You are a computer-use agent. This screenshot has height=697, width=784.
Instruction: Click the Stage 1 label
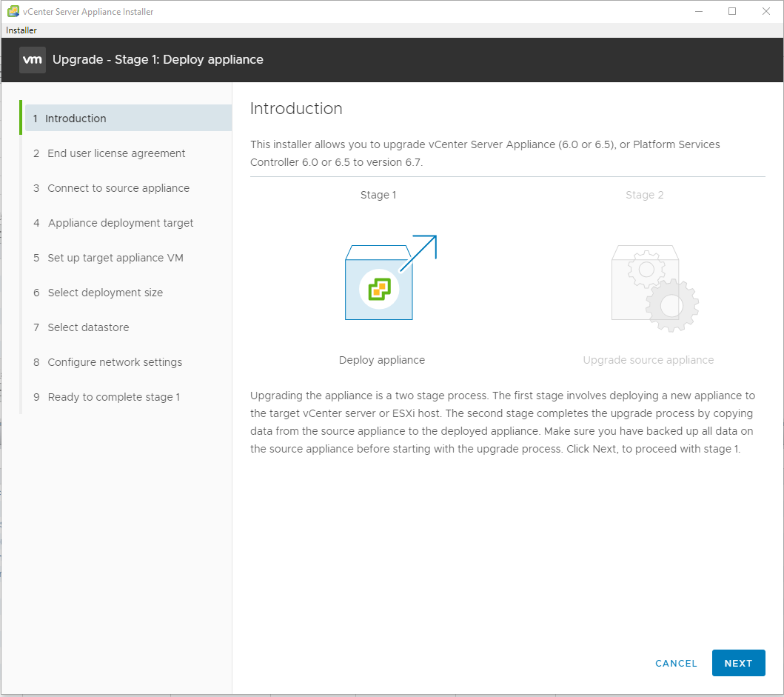(x=378, y=195)
